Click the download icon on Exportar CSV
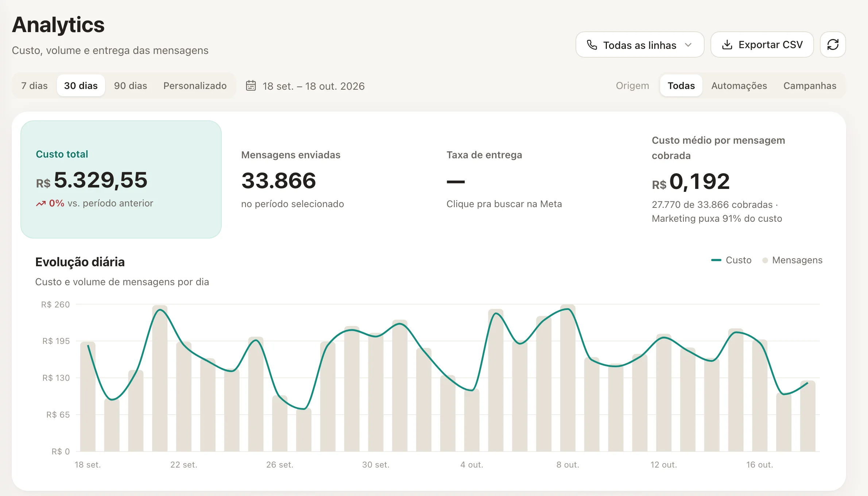This screenshot has height=496, width=868. point(727,44)
